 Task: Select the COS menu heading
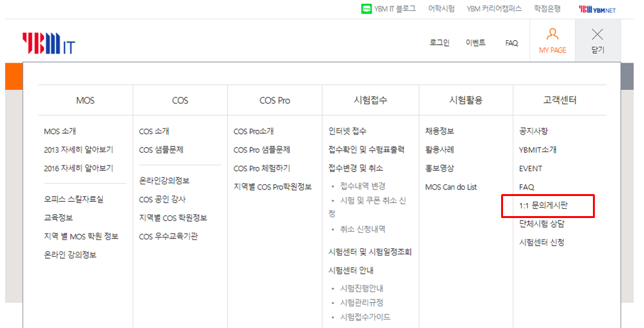coord(180,100)
